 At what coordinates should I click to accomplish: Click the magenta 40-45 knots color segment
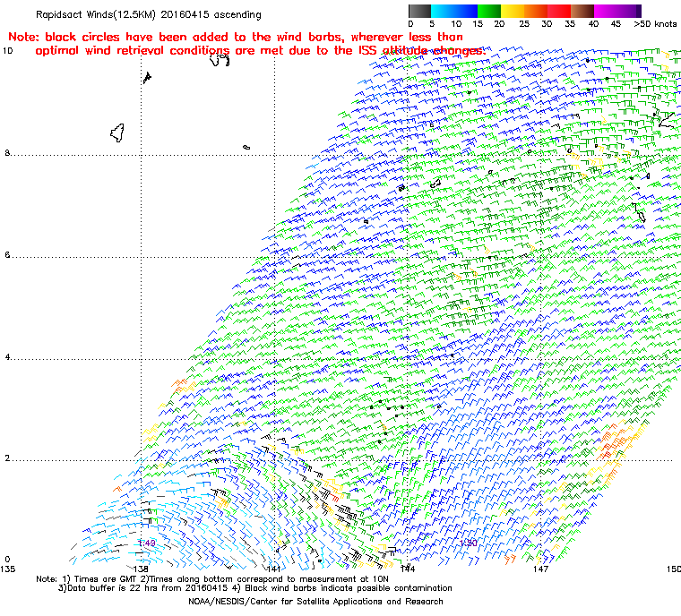tap(606, 11)
